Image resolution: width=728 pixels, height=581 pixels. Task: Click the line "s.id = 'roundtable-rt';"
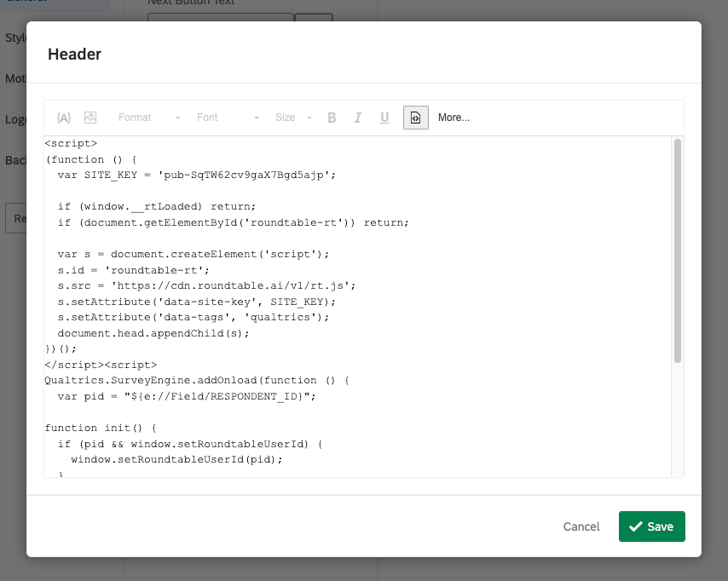(133, 270)
